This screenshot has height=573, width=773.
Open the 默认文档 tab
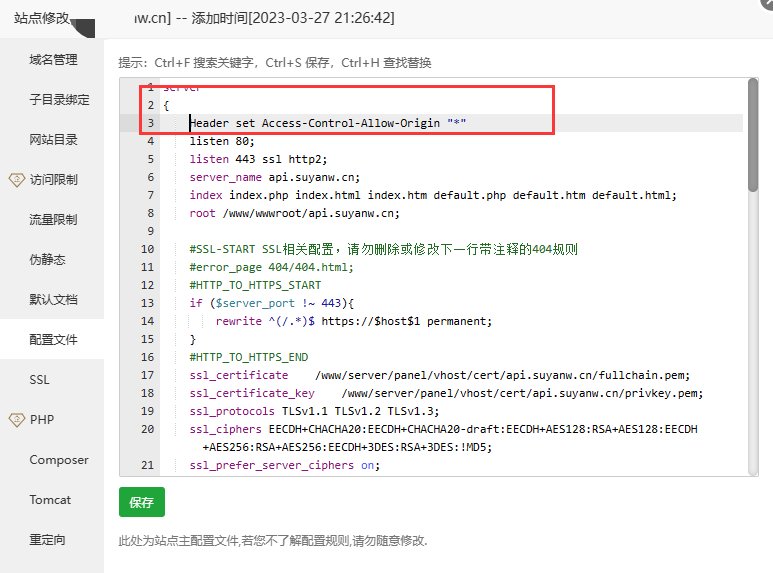click(52, 300)
